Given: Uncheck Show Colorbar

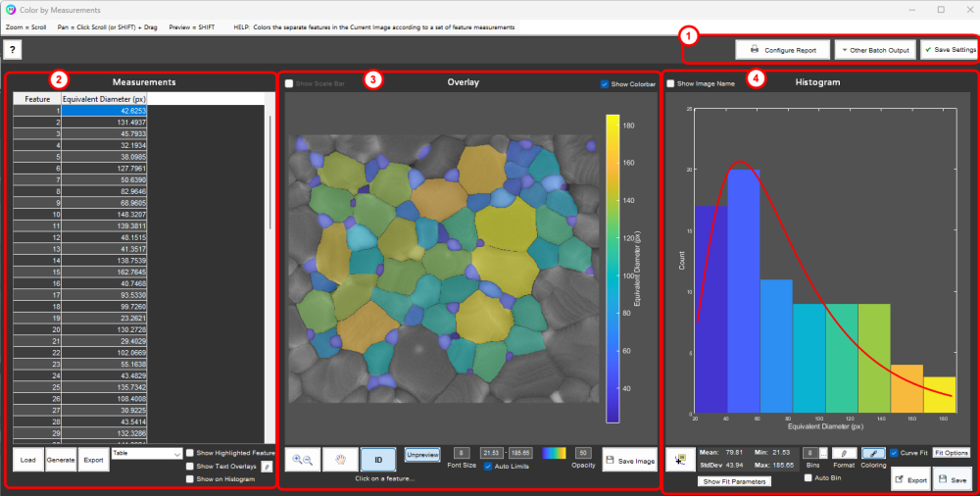Looking at the screenshot, I should point(605,84).
